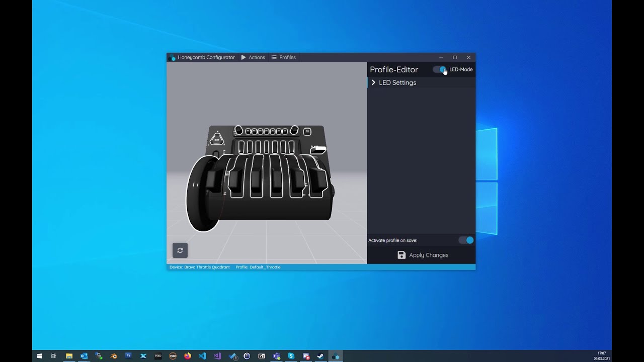Open the round P3D taskbar icon
This screenshot has height=362, width=644.
click(x=173, y=356)
